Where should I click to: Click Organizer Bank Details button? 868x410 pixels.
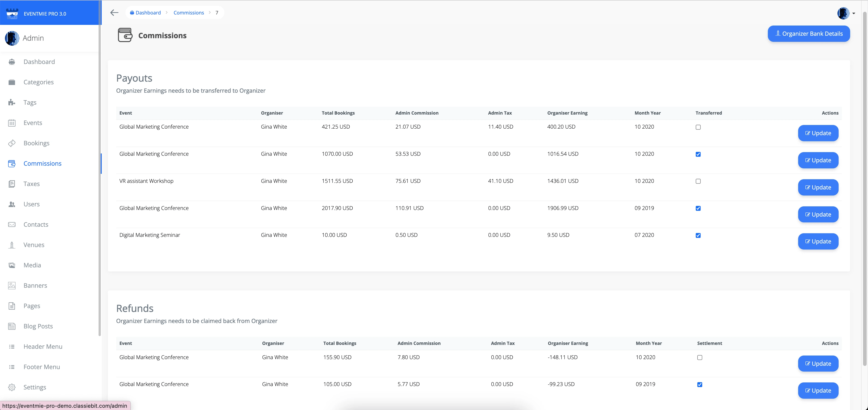(x=809, y=34)
